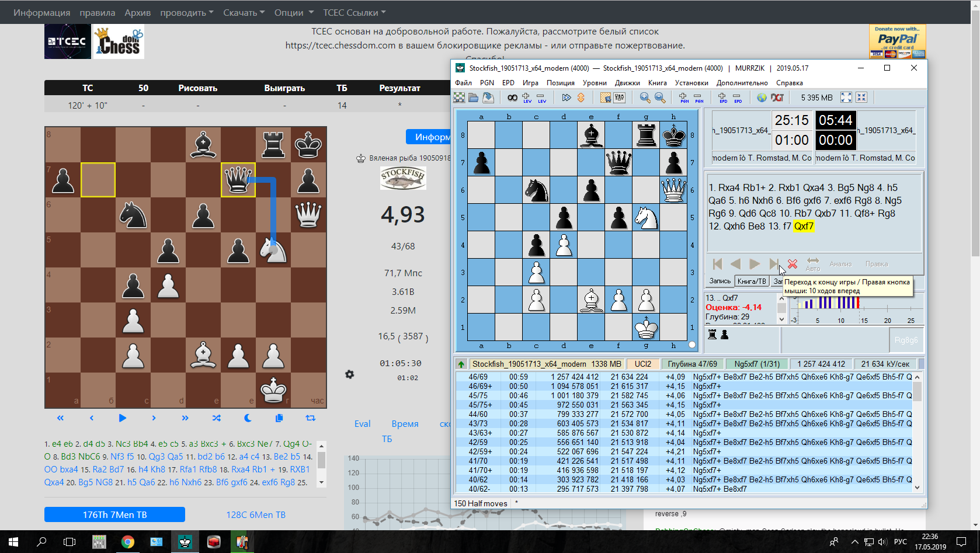
Task: Open the Информация link in TCEC navbar
Action: (42, 12)
